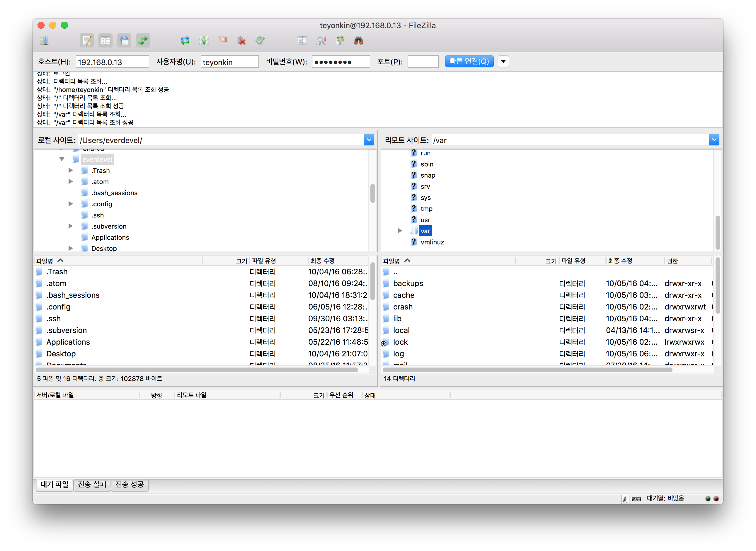
Task: Click the process queue toolbar icon
Action: (204, 41)
